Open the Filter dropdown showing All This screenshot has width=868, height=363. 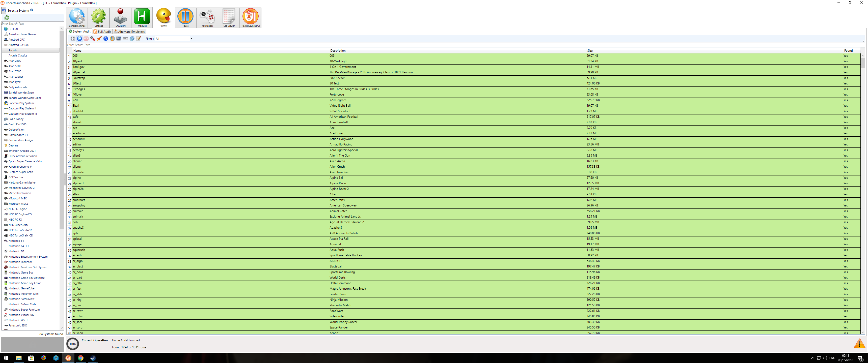tap(174, 39)
